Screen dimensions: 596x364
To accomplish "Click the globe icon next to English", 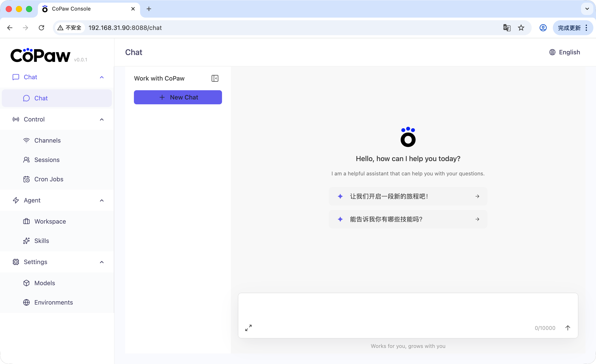I will (552, 52).
